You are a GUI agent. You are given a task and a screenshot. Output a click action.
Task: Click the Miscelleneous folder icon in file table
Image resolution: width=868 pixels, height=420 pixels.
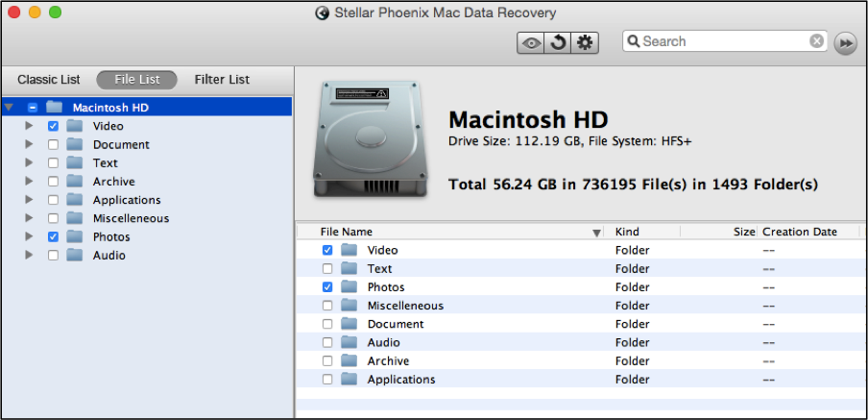350,306
